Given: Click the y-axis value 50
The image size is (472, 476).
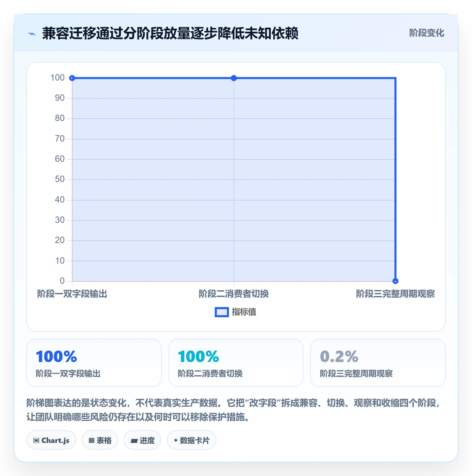Looking at the screenshot, I should pyautogui.click(x=60, y=179).
